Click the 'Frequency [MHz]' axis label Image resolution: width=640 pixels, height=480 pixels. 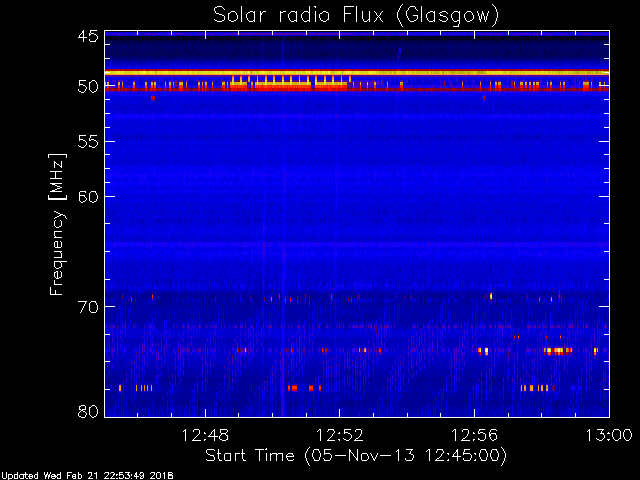tap(57, 224)
